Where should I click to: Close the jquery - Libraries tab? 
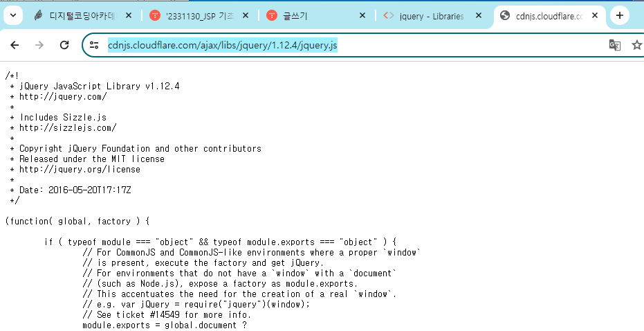[479, 16]
